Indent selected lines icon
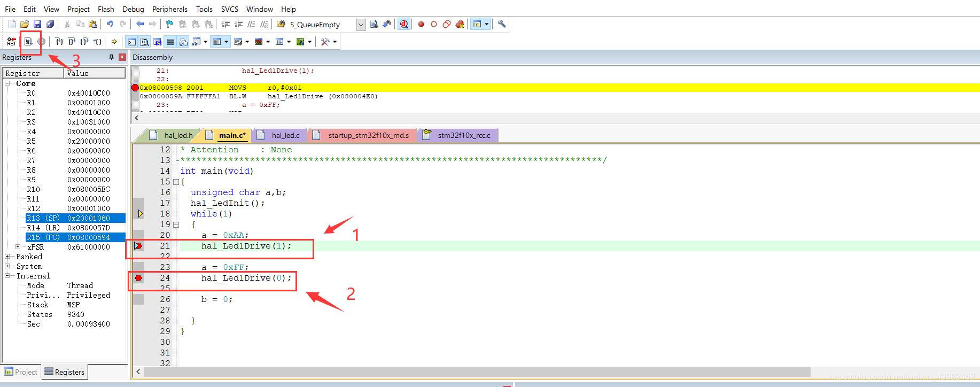980x387 pixels. [225, 24]
